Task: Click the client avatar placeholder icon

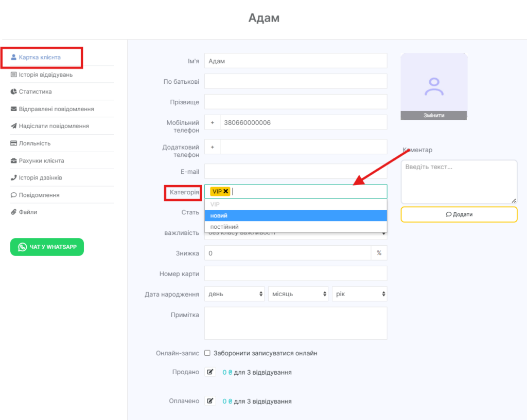Action: (x=434, y=86)
